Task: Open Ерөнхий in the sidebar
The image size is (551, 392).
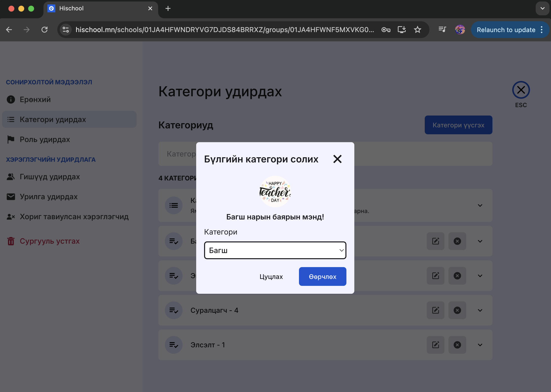Action: click(x=35, y=99)
